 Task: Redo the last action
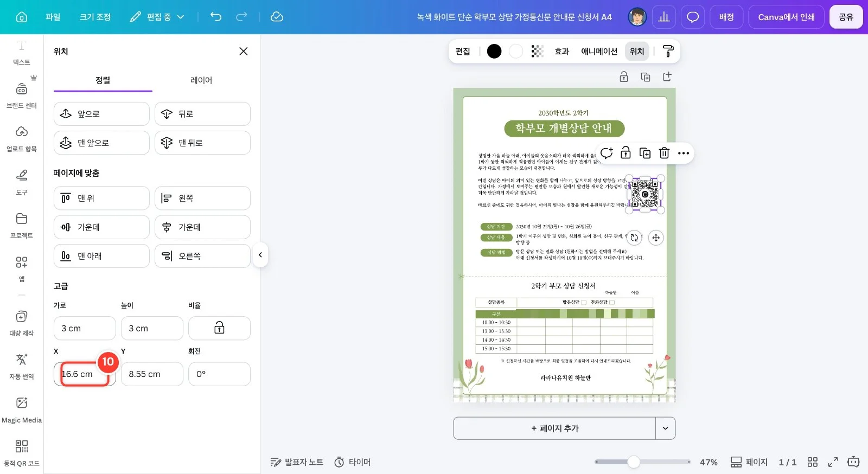pos(241,17)
